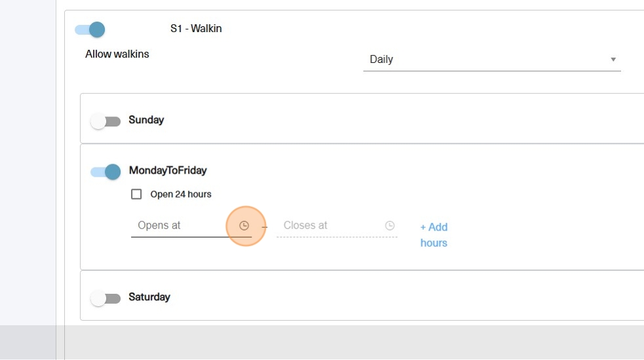Click the Allow walkins label

tap(117, 54)
